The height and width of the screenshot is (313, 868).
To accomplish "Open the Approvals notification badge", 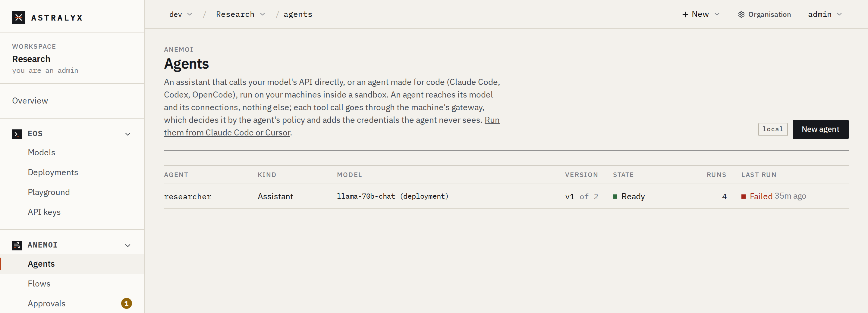I will pos(126,304).
